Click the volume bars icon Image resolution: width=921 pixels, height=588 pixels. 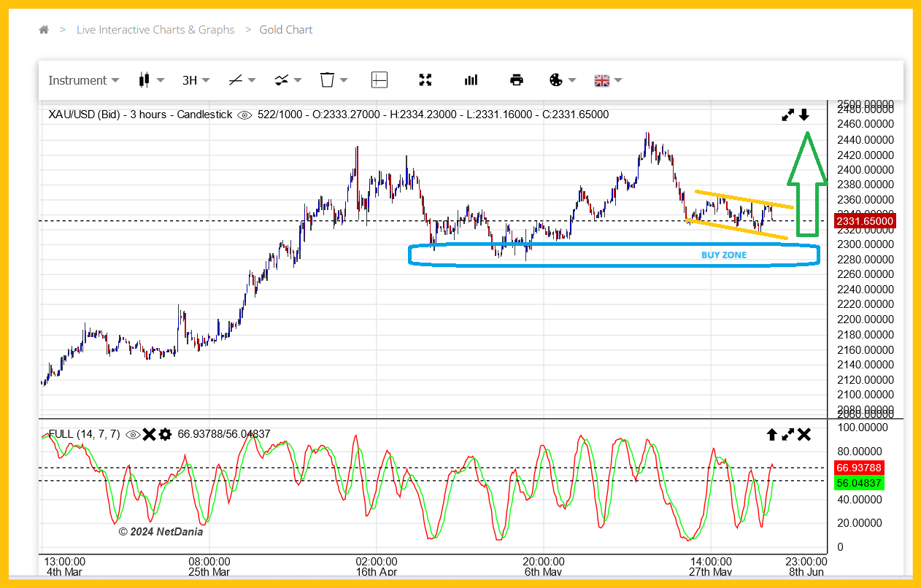(x=471, y=80)
